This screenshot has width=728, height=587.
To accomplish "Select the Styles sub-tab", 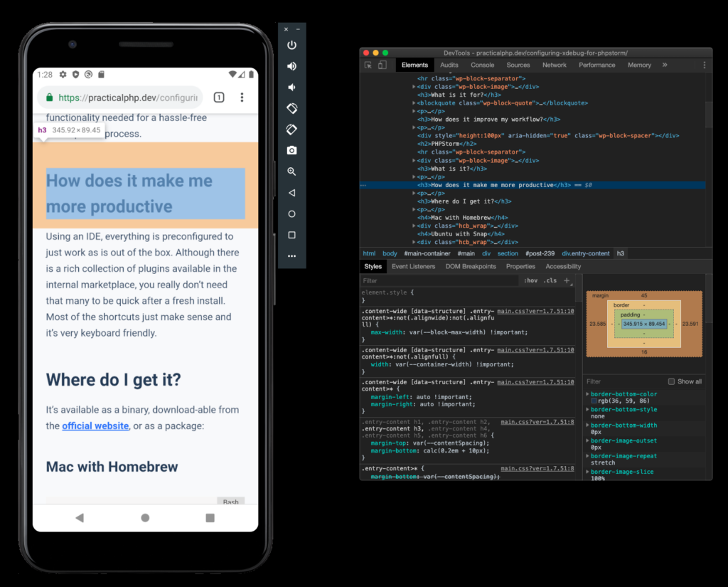I will (373, 266).
